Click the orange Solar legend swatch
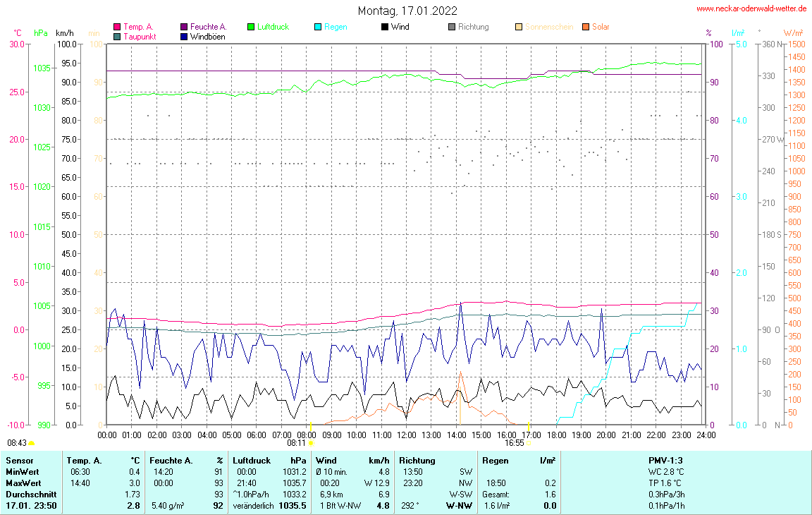This screenshot has height=515, width=812. coord(586,27)
